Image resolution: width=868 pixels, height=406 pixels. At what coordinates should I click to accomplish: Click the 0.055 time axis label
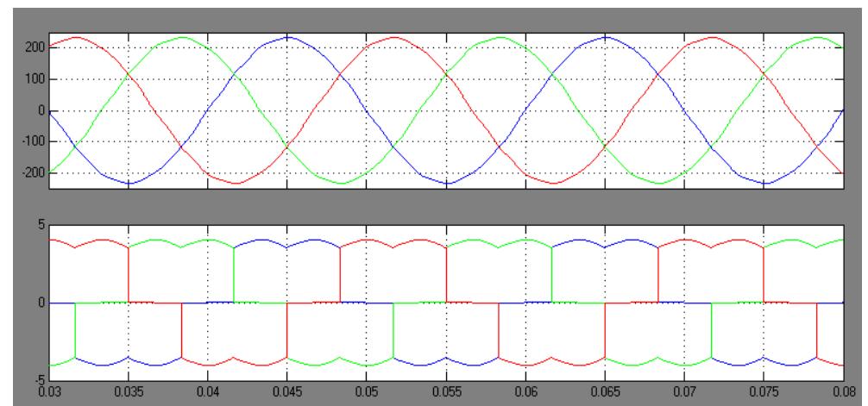446,391
